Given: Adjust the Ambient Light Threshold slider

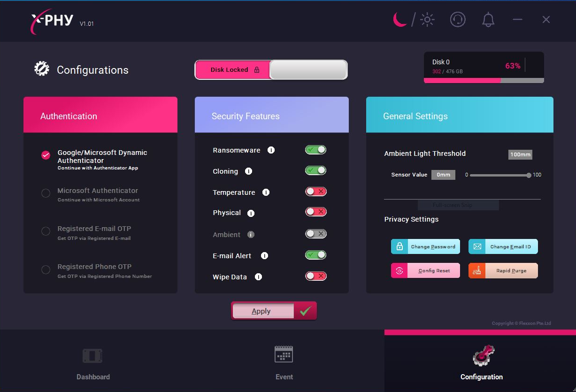Looking at the screenshot, I should click(x=529, y=175).
